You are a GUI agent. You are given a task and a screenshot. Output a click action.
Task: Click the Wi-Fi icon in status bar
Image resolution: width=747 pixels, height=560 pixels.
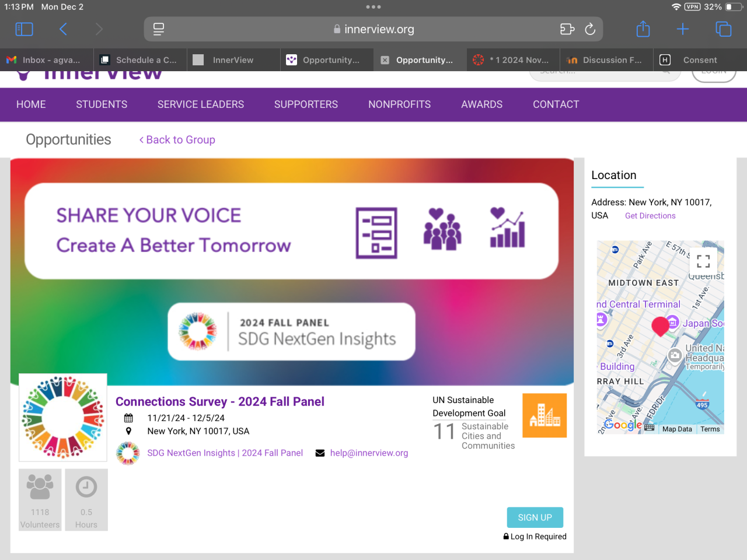(x=676, y=7)
